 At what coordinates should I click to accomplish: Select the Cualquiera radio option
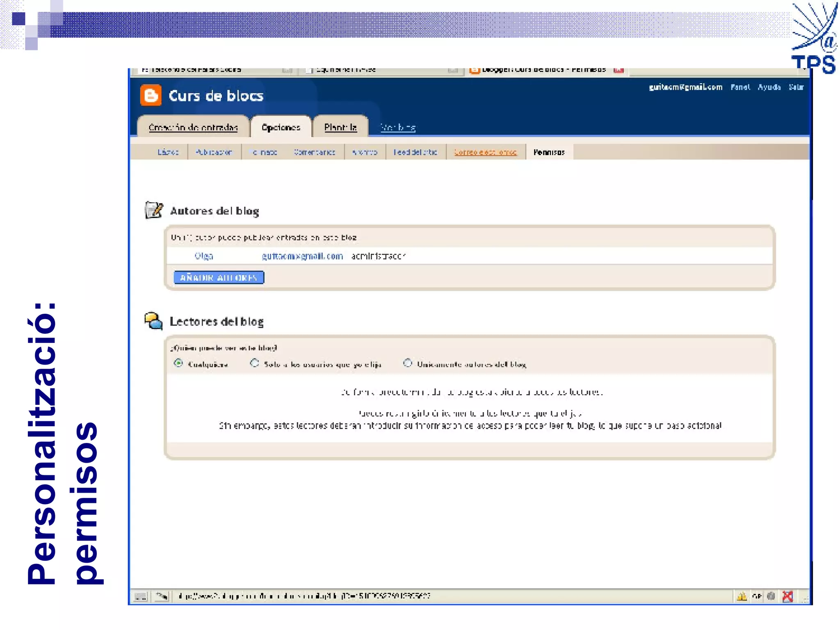pyautogui.click(x=178, y=363)
